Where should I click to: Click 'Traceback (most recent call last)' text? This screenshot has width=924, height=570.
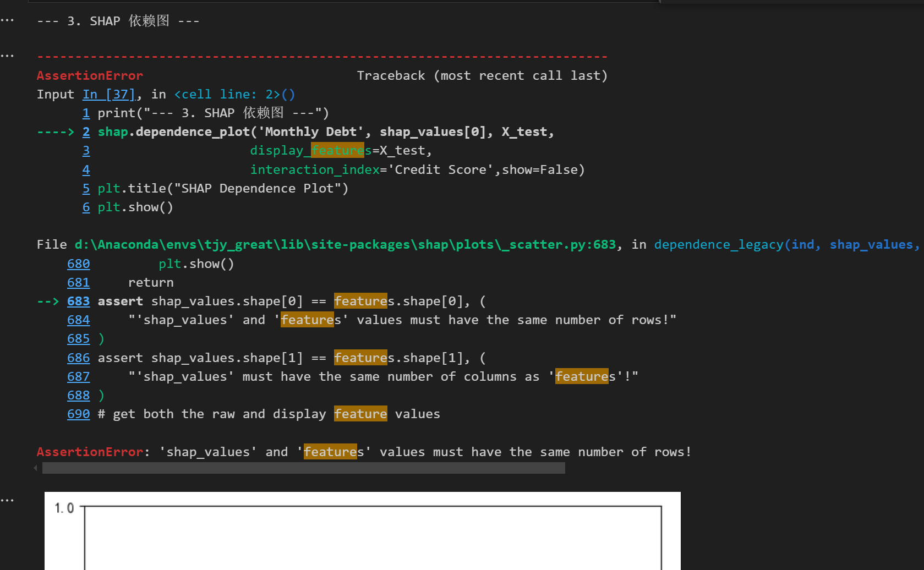482,76
